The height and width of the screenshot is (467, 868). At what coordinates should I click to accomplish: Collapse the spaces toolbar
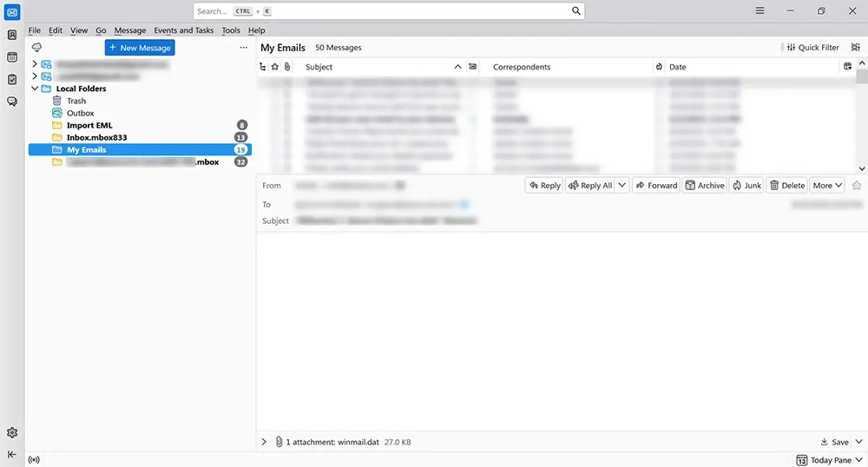click(x=12, y=454)
